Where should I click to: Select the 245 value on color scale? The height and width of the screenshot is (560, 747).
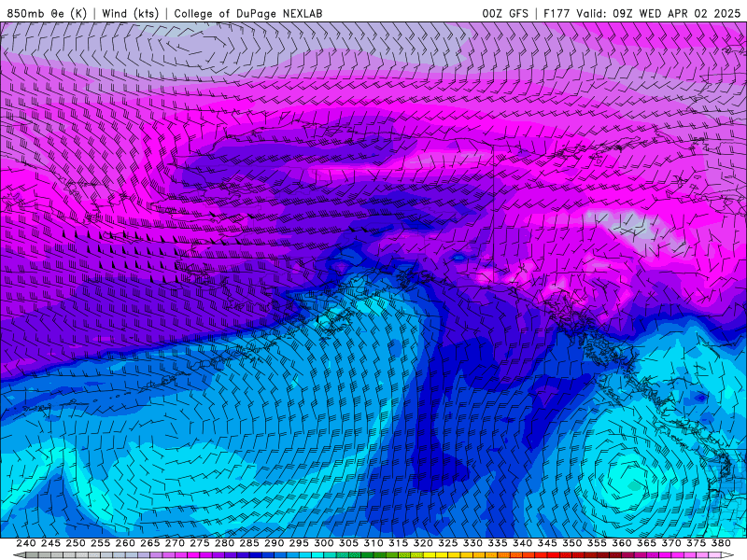point(50,543)
